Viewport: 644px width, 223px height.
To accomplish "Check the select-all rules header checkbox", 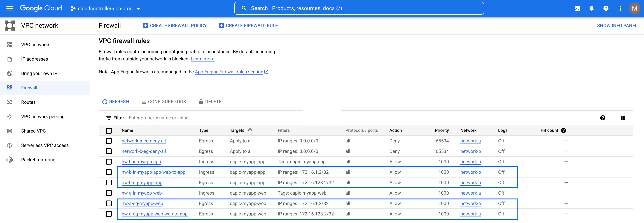I will [x=109, y=131].
